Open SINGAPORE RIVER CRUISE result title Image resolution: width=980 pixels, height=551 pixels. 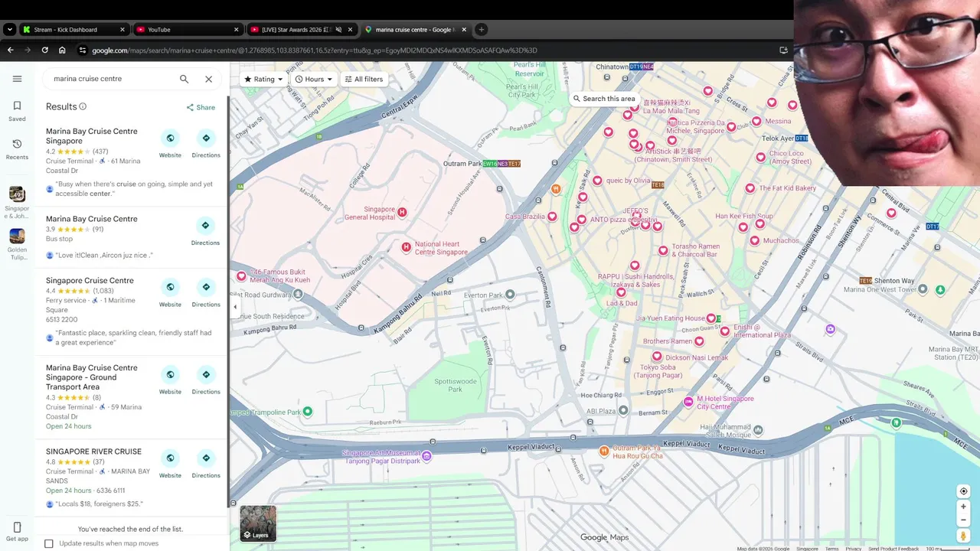point(93,452)
